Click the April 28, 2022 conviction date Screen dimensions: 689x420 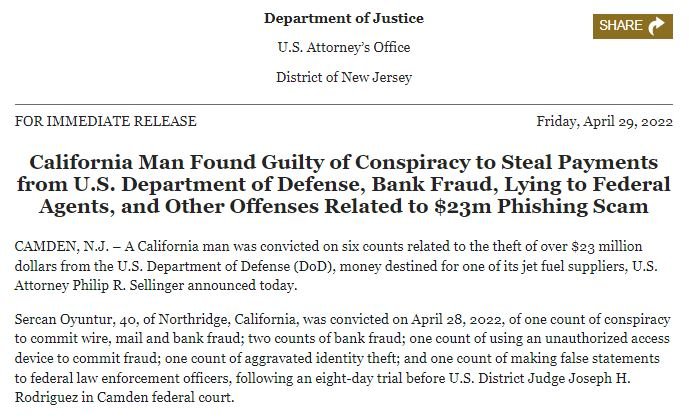click(x=457, y=319)
